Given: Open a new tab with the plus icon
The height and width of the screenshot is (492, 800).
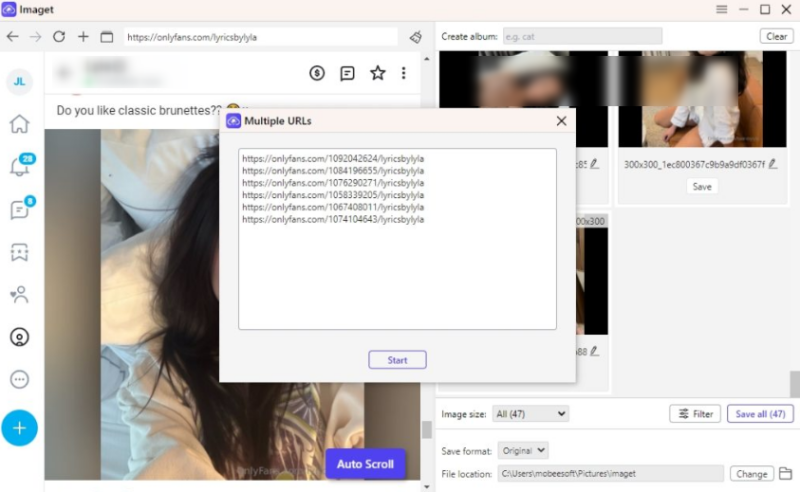Looking at the screenshot, I should (x=83, y=37).
